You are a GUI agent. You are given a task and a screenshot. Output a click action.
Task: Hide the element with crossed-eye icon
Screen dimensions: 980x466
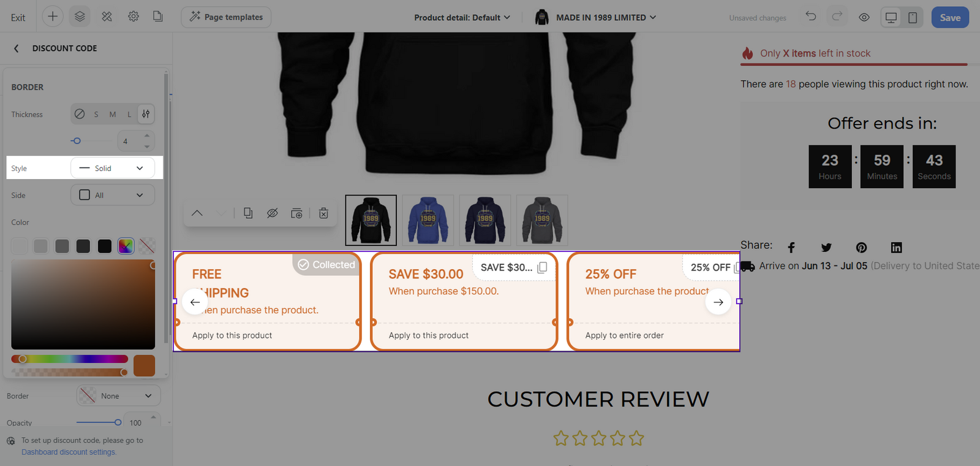click(273, 213)
